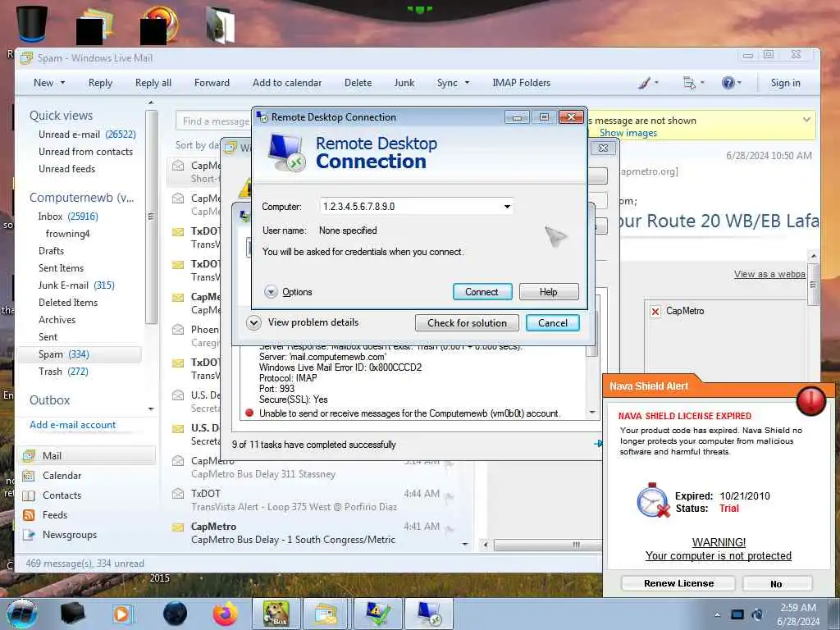Click Sign in in Windows Live Mail
This screenshot has width=840, height=630.
(x=785, y=83)
